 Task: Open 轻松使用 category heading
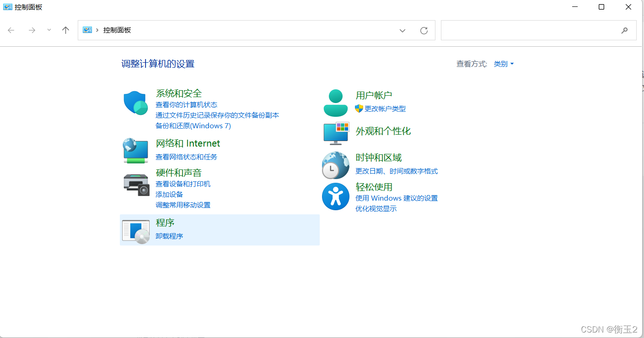pos(374,187)
